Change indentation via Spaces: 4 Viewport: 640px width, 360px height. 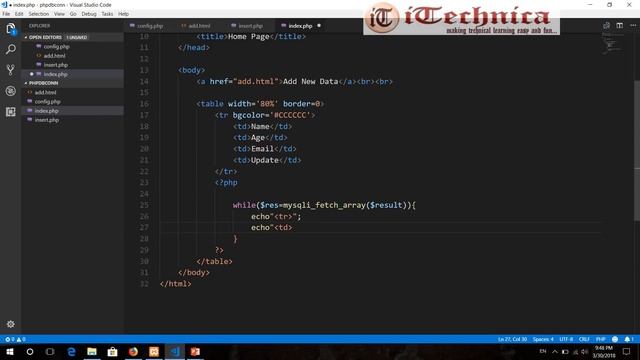[543, 339]
